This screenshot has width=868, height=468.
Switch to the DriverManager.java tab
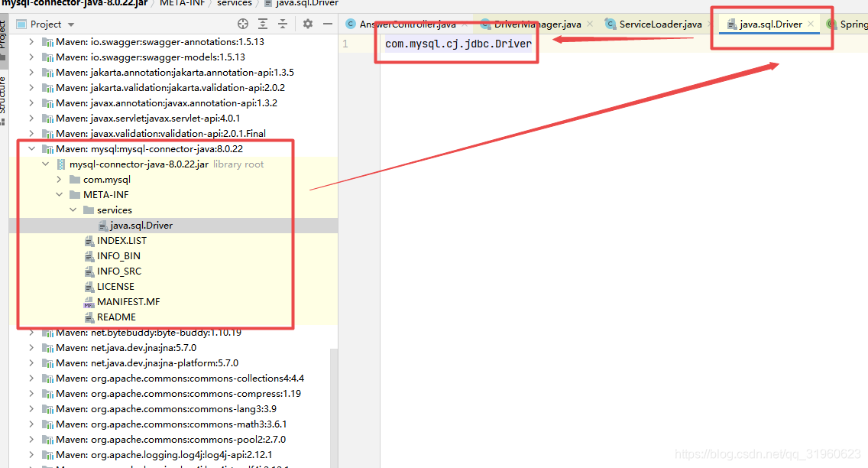click(537, 24)
